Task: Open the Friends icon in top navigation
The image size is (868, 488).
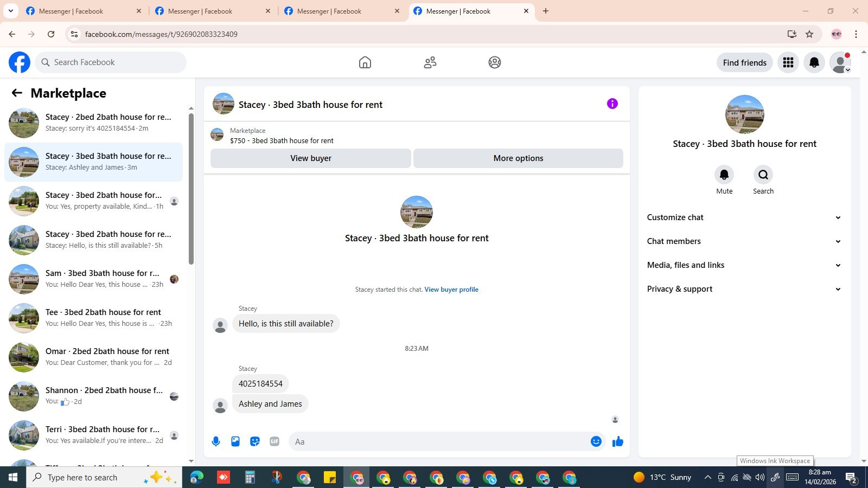Action: click(x=430, y=62)
